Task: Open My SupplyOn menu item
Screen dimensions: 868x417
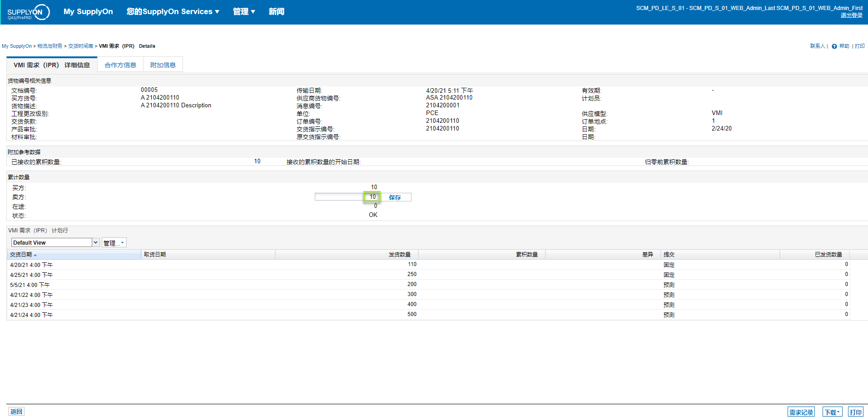Action: (x=88, y=12)
